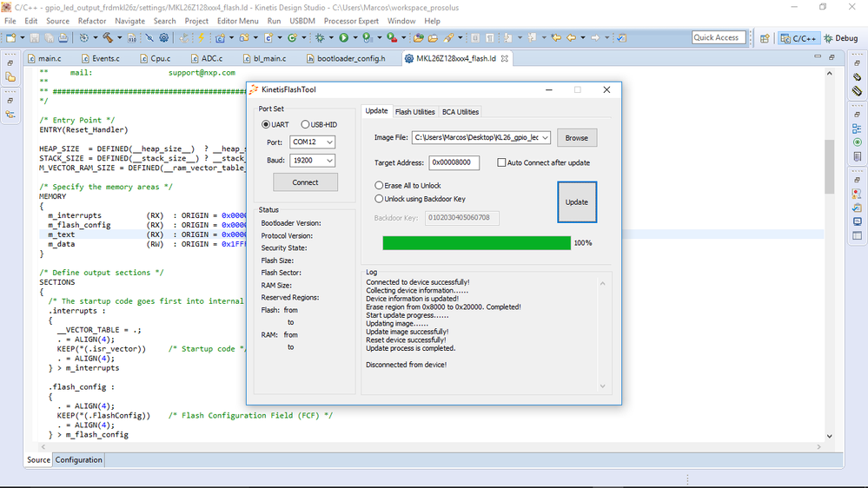This screenshot has height=488, width=868.
Task: Expand the Baud rate dropdown
Action: pyautogui.click(x=312, y=161)
